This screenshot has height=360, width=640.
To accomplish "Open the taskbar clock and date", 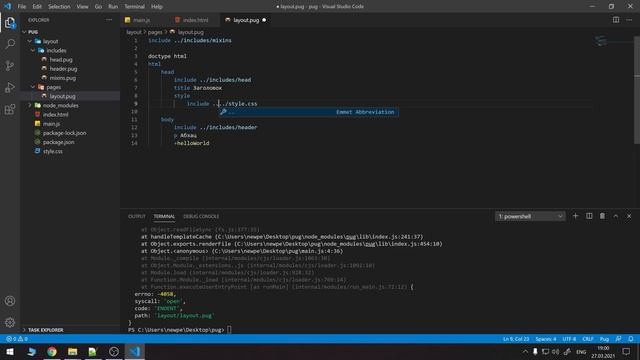I will (603, 352).
